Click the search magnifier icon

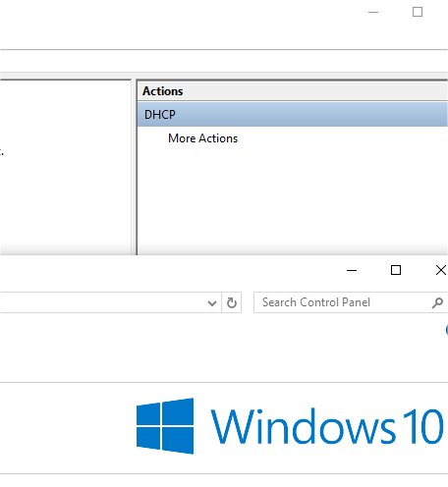tap(437, 302)
